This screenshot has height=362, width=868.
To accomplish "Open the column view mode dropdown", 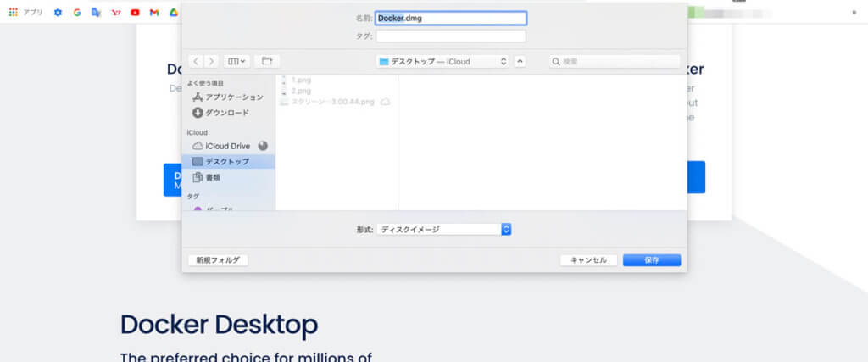I will point(236,61).
